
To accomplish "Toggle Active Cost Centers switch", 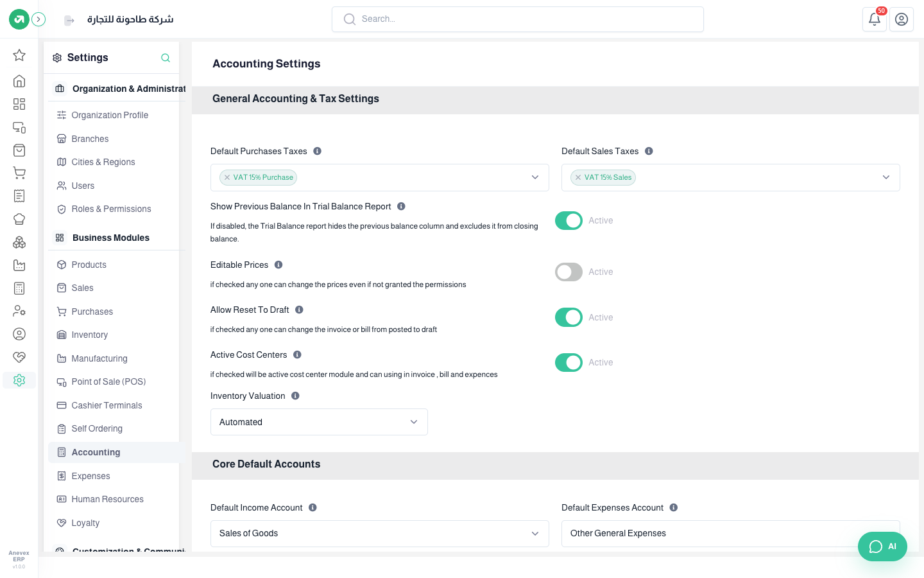I will [x=569, y=362].
